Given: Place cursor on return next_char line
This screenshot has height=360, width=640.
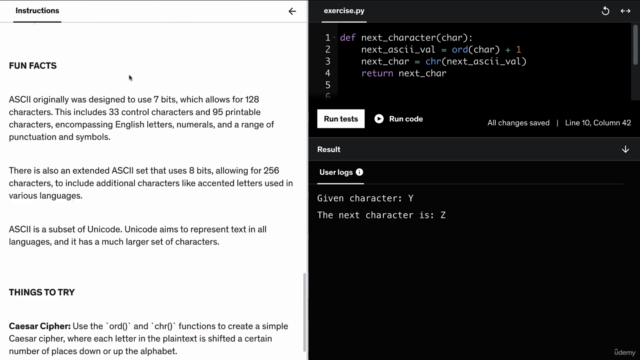Looking at the screenshot, I should (404, 73).
